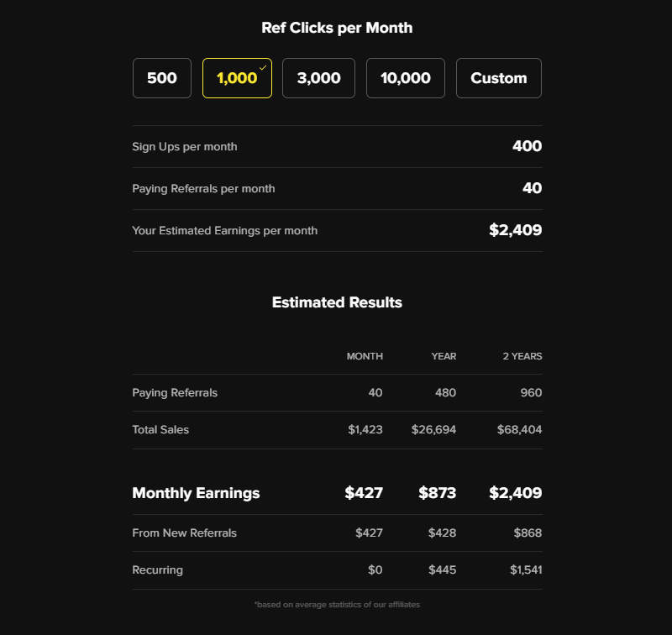Select the Monthly Earnings row
The width and height of the screenshot is (672, 635).
197,493
